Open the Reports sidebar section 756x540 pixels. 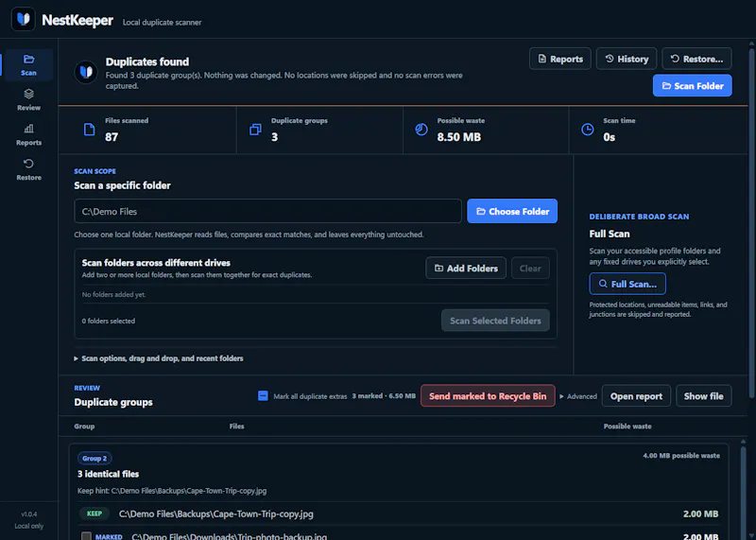click(x=28, y=134)
